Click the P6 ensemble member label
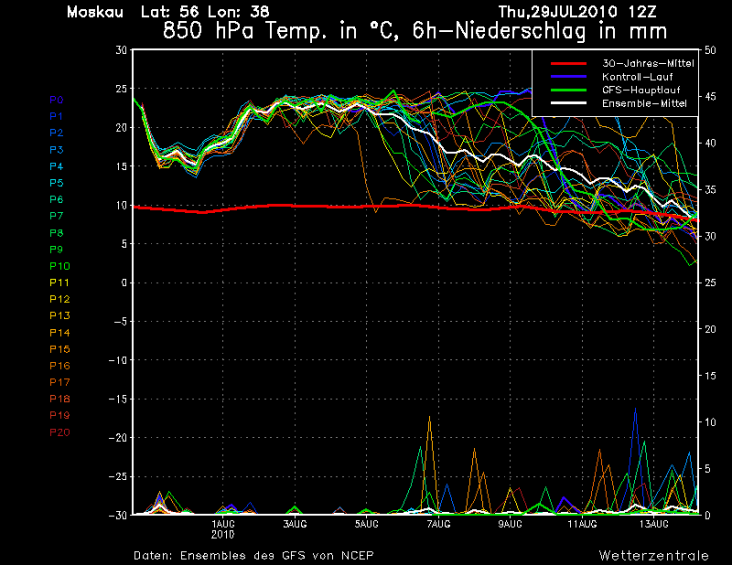The width and height of the screenshot is (732, 565). point(56,200)
